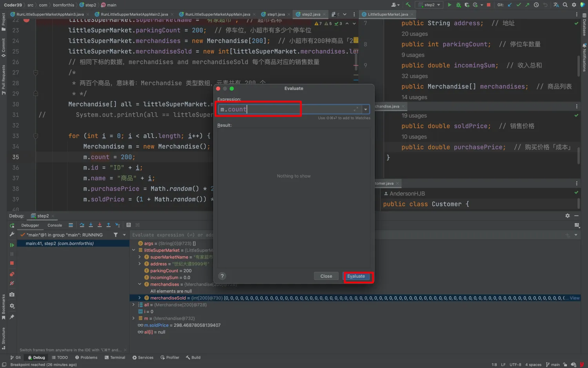588x368 pixels.
Task: Click Step Over icon in debugger toolbar
Action: coord(82,225)
